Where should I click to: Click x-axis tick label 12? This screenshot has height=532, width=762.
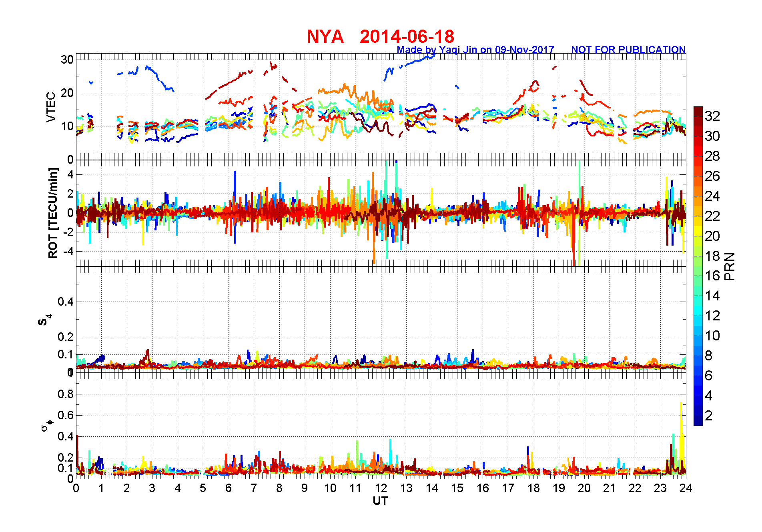tap(381, 488)
